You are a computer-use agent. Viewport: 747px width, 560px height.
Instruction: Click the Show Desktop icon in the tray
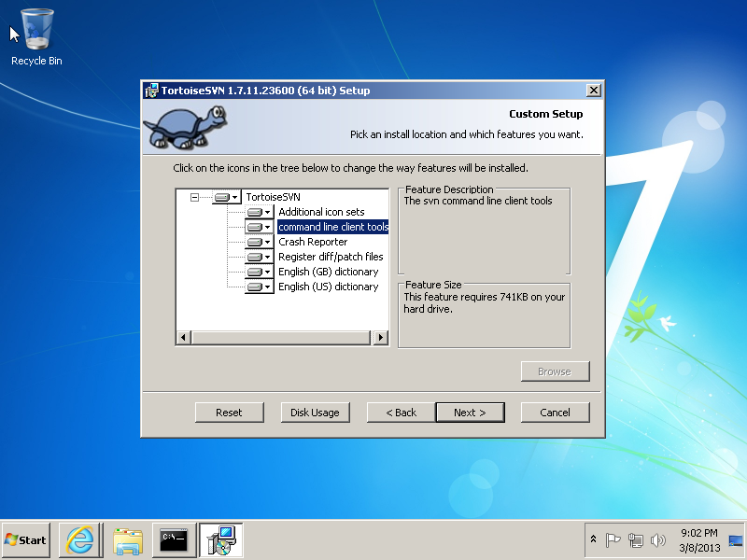tap(736, 540)
